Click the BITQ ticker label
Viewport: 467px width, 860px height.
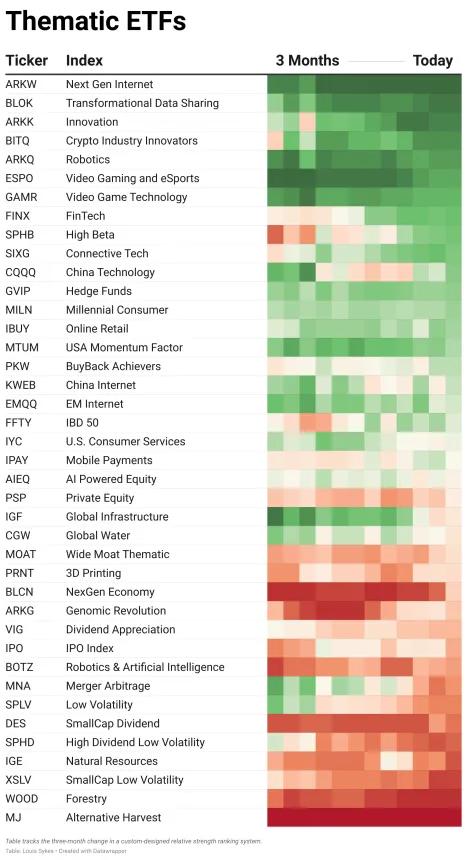pos(18,140)
